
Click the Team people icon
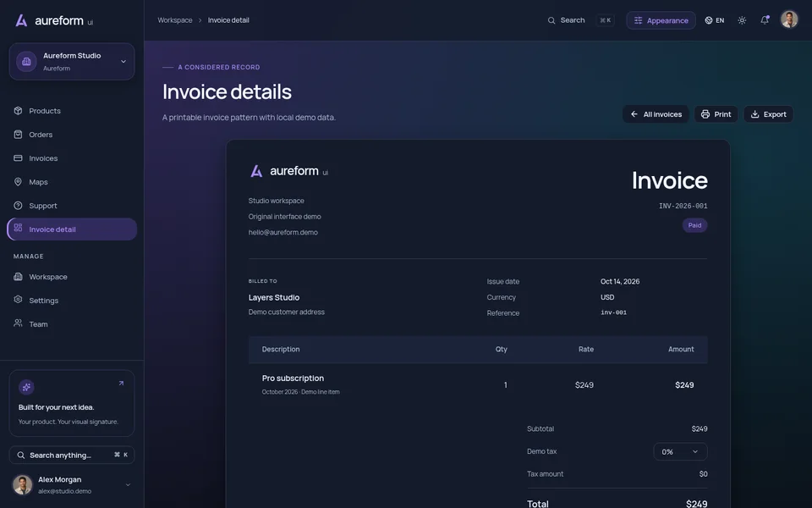tap(18, 323)
